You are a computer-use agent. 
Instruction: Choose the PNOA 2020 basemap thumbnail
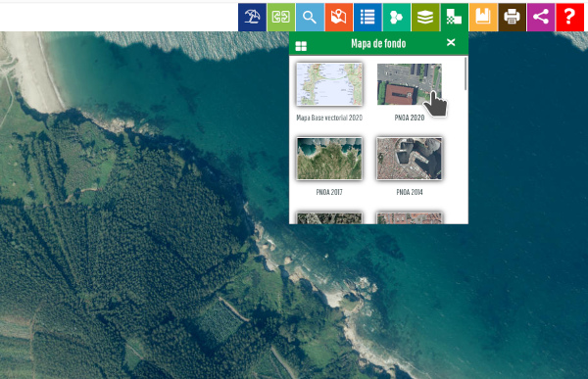[409, 84]
